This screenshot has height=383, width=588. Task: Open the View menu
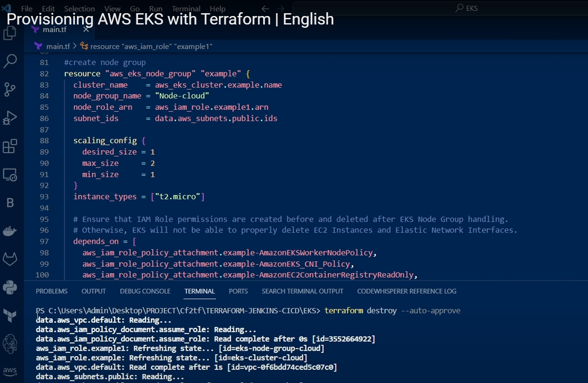click(112, 8)
